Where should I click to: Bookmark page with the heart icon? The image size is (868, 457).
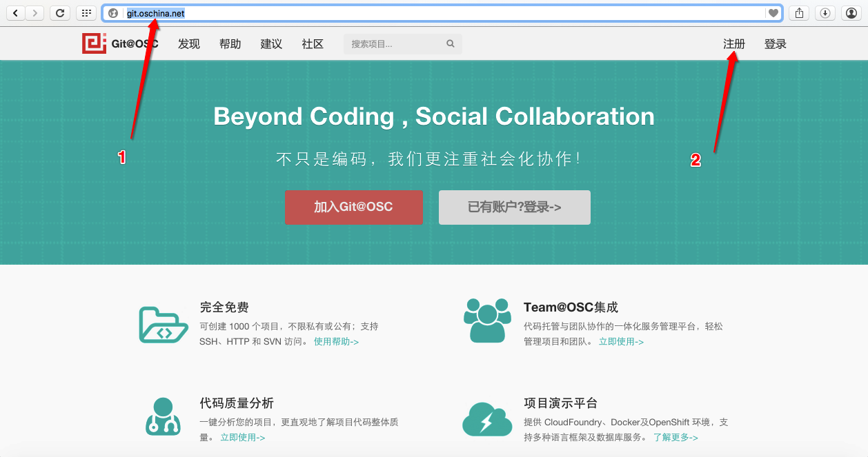pos(773,13)
